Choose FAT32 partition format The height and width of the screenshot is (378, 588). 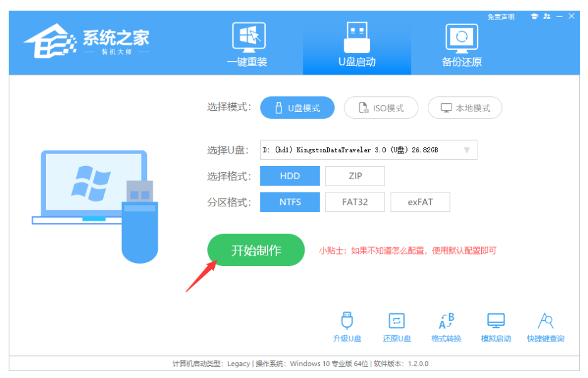point(355,202)
